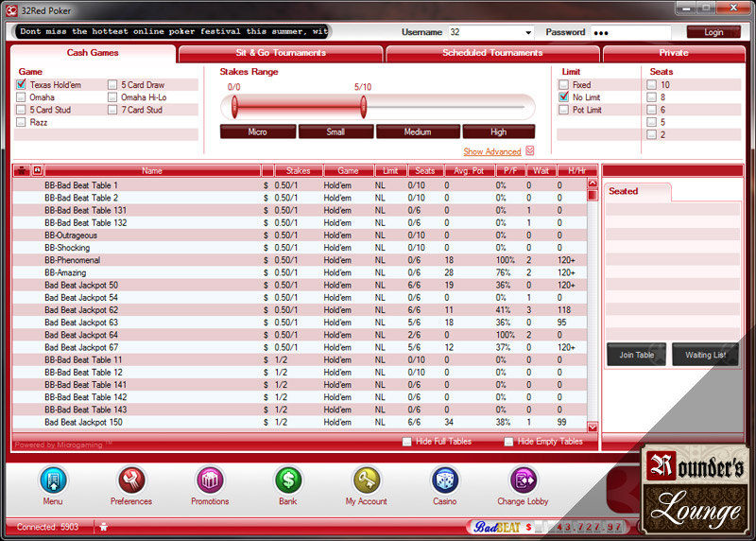Sort table list by Seats column

tap(424, 171)
